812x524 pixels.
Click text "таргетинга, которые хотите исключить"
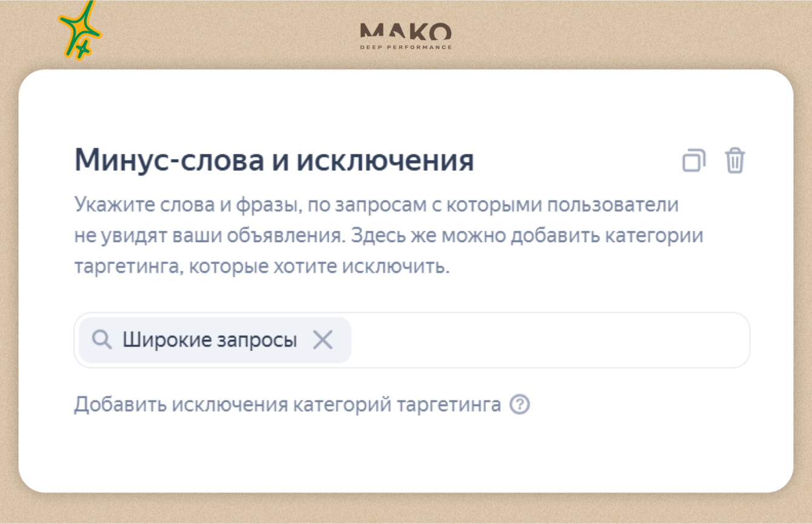click(x=262, y=267)
